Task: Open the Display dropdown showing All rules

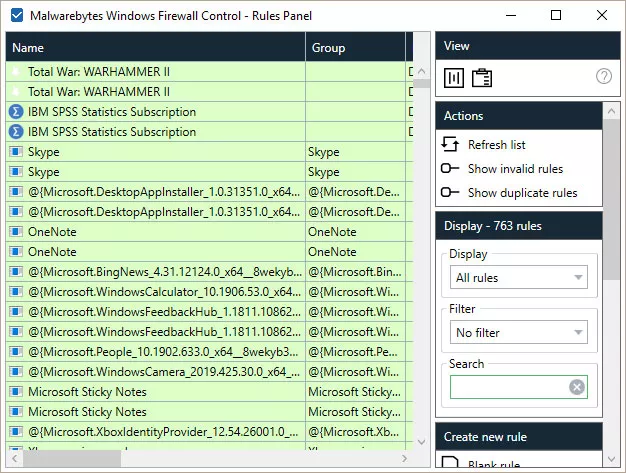Action: click(x=519, y=277)
